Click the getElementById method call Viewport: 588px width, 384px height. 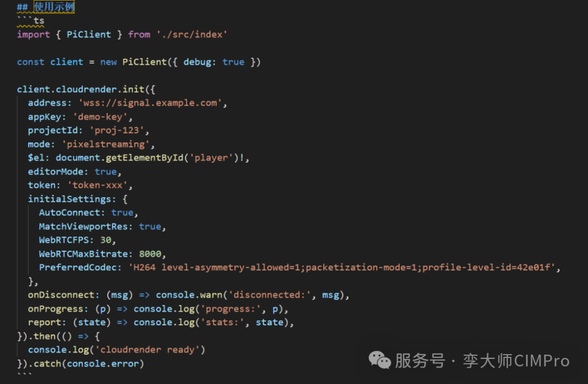coord(144,158)
